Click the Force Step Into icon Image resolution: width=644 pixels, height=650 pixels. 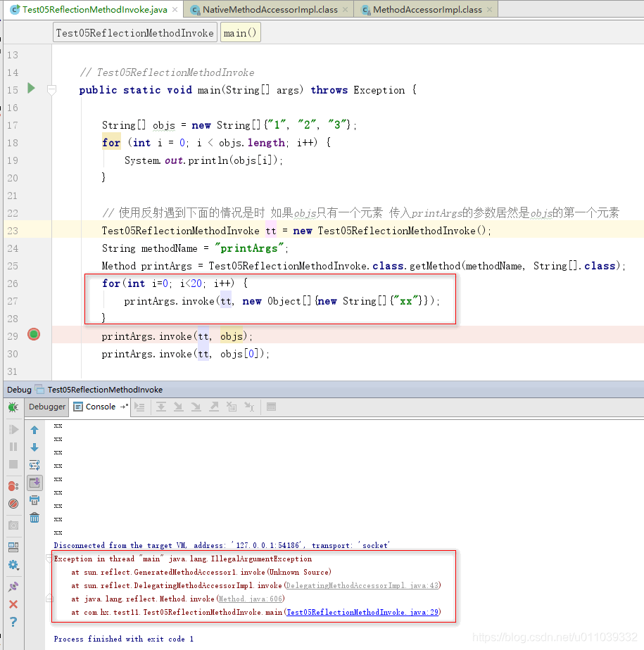tap(196, 407)
